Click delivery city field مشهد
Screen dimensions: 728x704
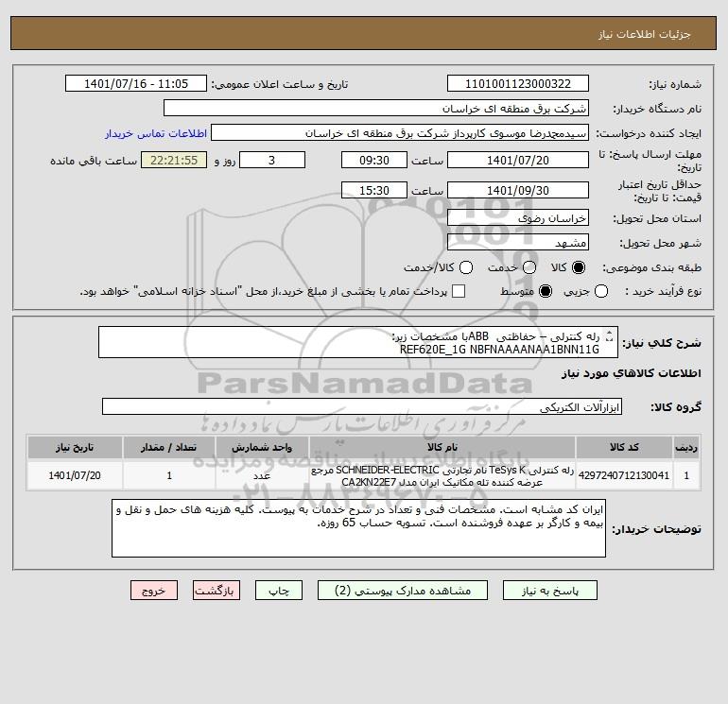tap(518, 242)
